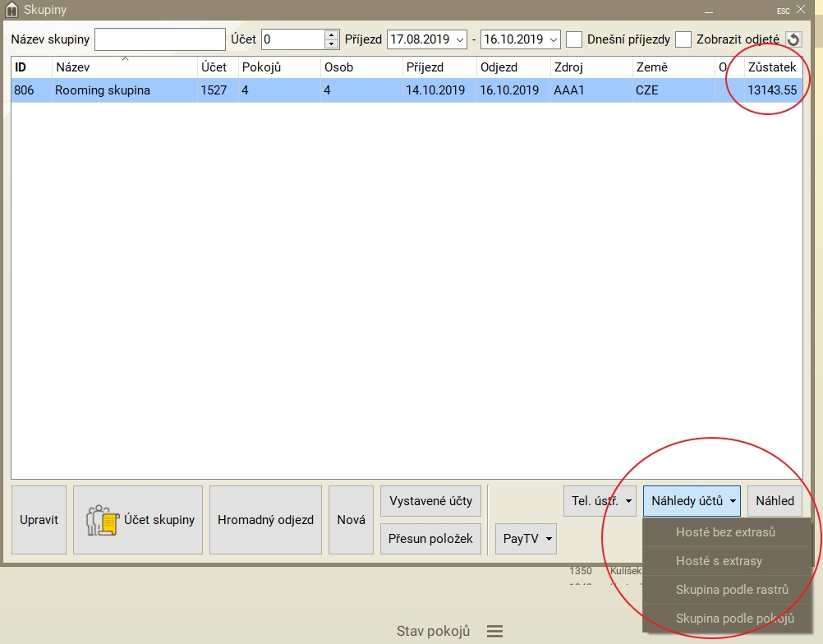
Task: Increment the Účet number spinner up
Action: pos(331,34)
